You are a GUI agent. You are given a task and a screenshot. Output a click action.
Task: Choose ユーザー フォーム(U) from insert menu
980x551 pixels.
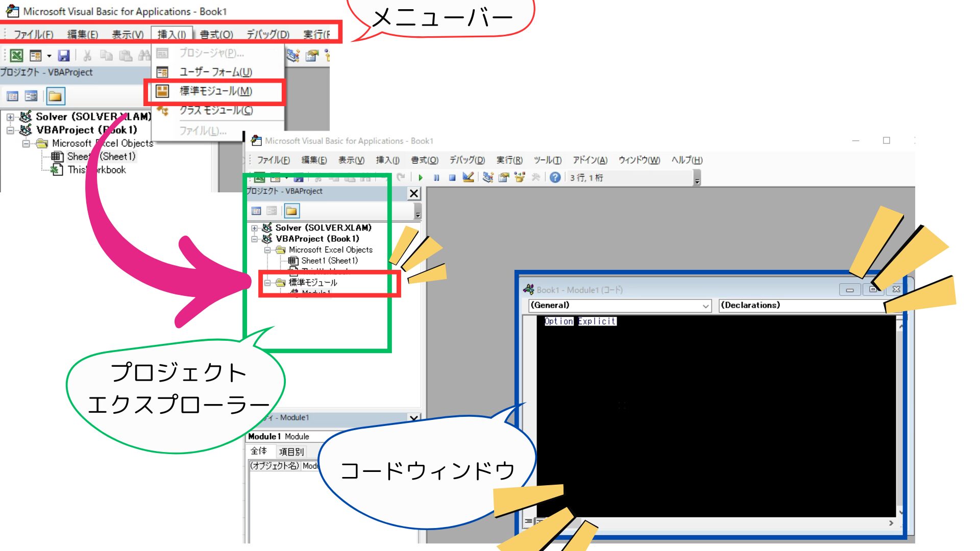(x=217, y=72)
